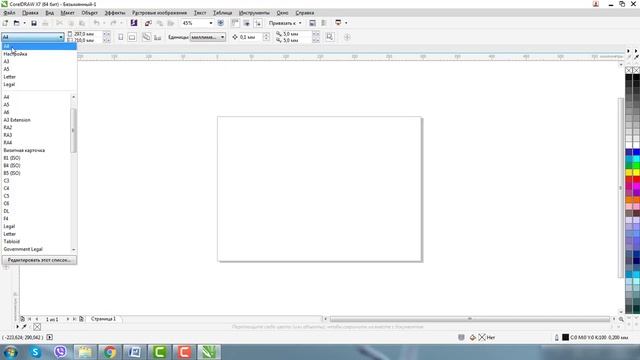Toggle apply layout to all pages
Image resolution: width=640 pixels, height=360 pixels.
tap(146, 37)
